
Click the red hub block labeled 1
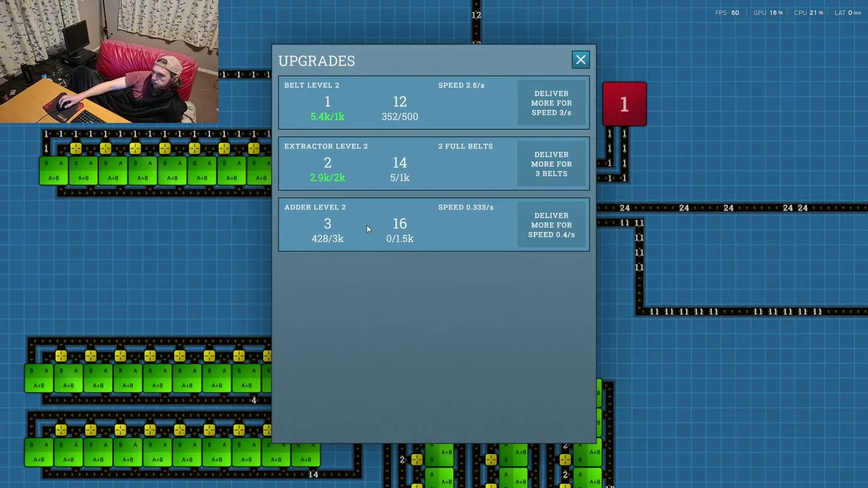(625, 104)
